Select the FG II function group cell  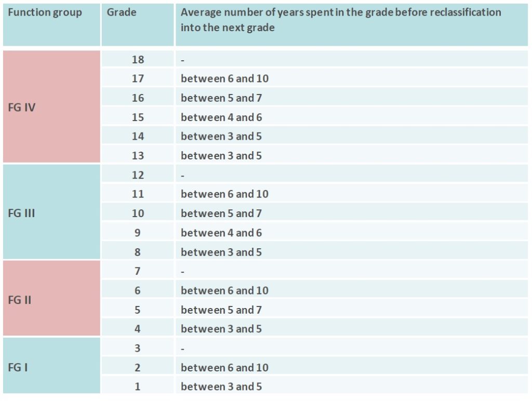pos(20,300)
